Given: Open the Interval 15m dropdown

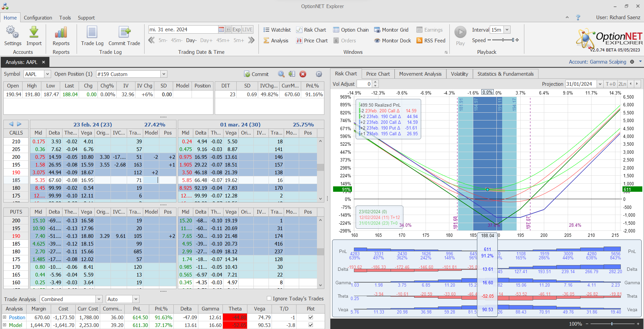Looking at the screenshot, I should pyautogui.click(x=507, y=30).
